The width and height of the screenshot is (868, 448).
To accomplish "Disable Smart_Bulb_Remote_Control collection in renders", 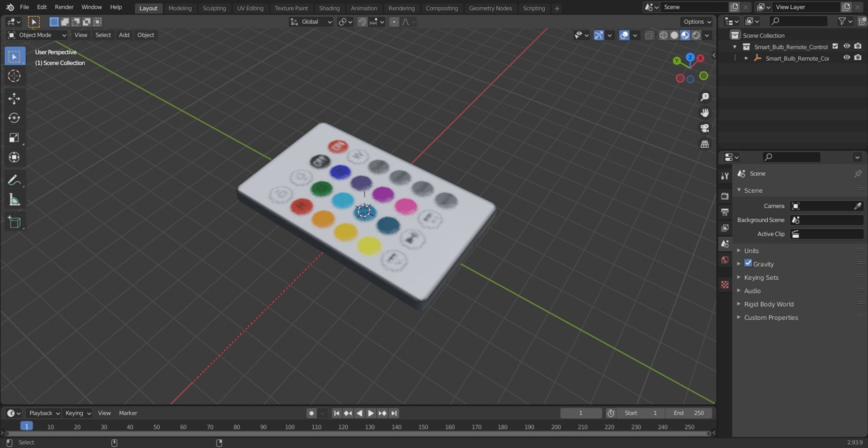I will coord(858,47).
